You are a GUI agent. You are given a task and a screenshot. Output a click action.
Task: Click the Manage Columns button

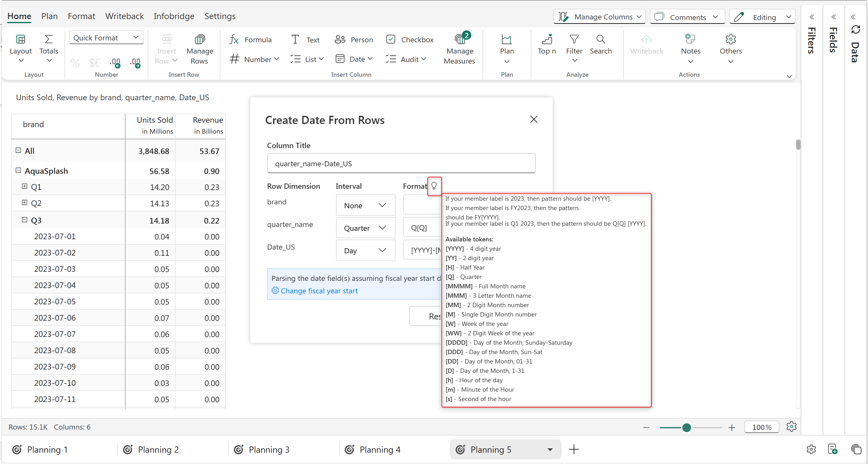click(x=599, y=17)
